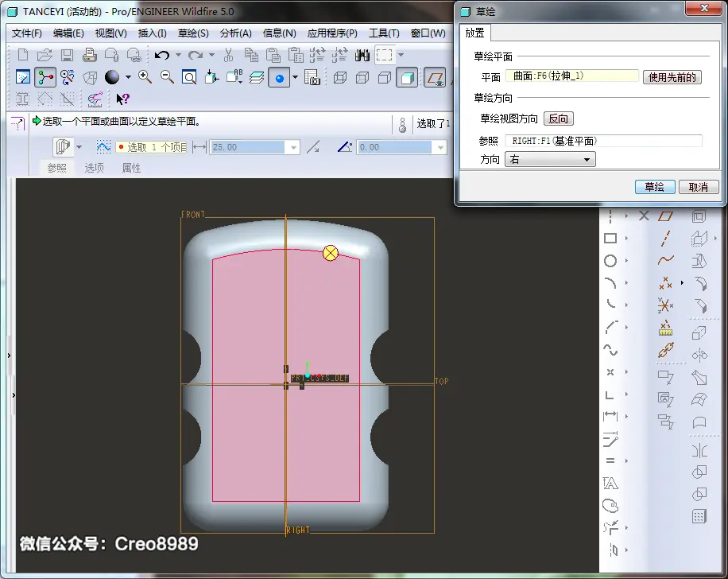
Task: Select the zoom in magnifier tool
Action: pyautogui.click(x=145, y=77)
